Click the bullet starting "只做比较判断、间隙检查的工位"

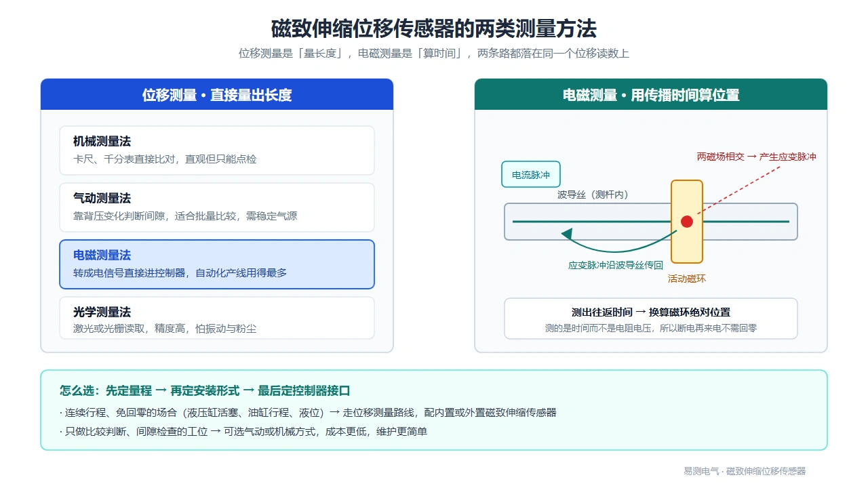pos(243,431)
